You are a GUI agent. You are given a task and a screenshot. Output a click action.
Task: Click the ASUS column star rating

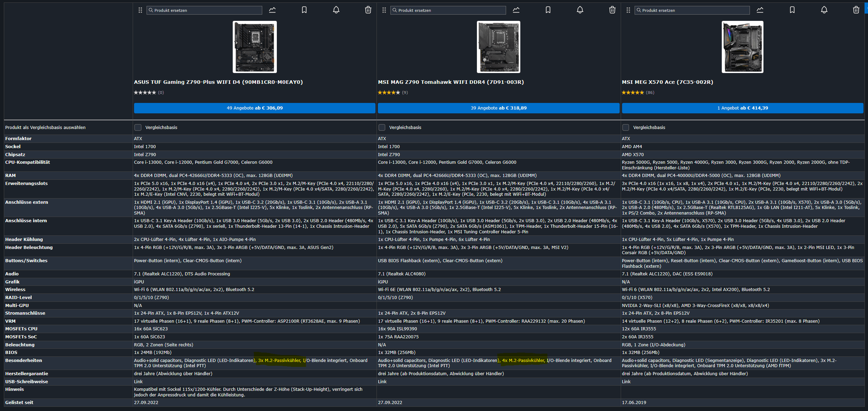(x=145, y=92)
